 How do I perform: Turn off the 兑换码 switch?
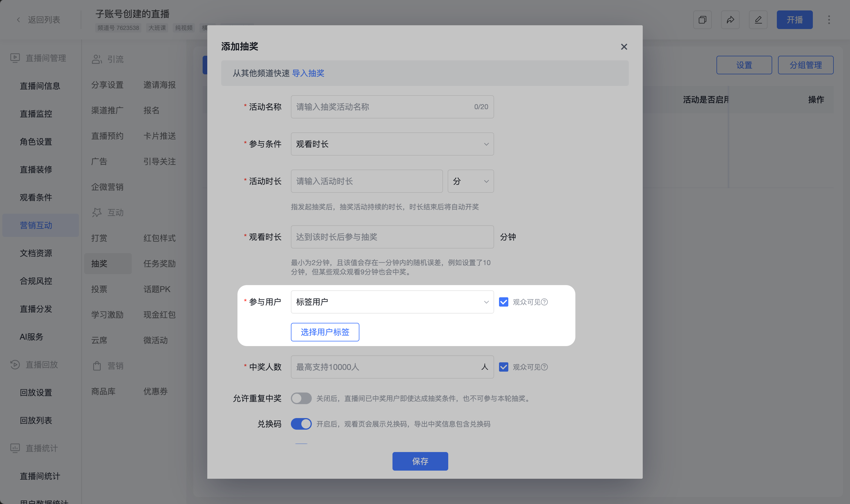point(301,424)
